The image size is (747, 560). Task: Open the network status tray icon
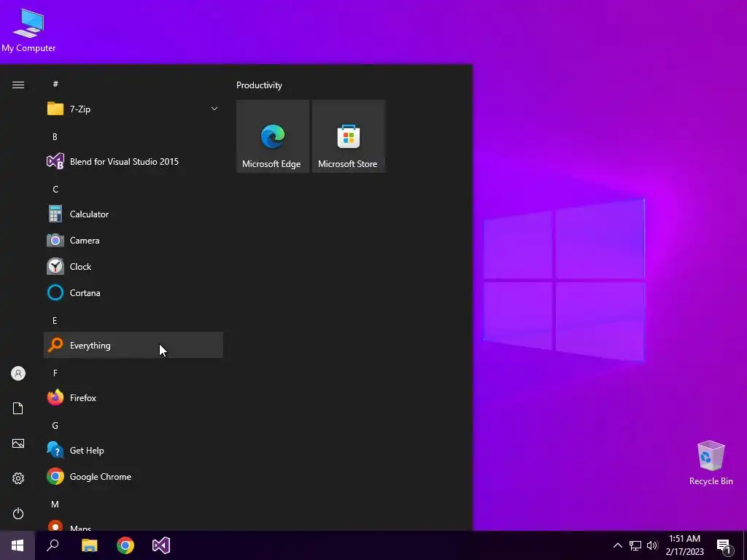click(x=635, y=545)
